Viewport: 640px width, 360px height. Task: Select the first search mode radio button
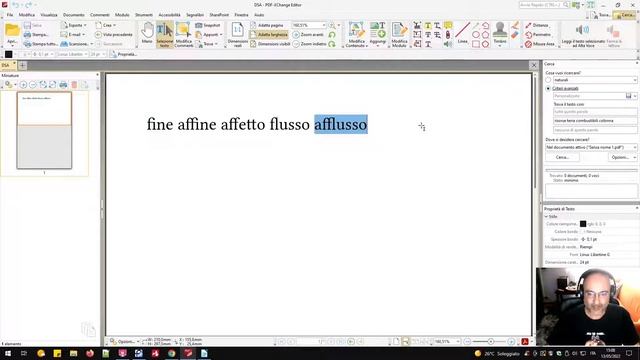pos(548,80)
